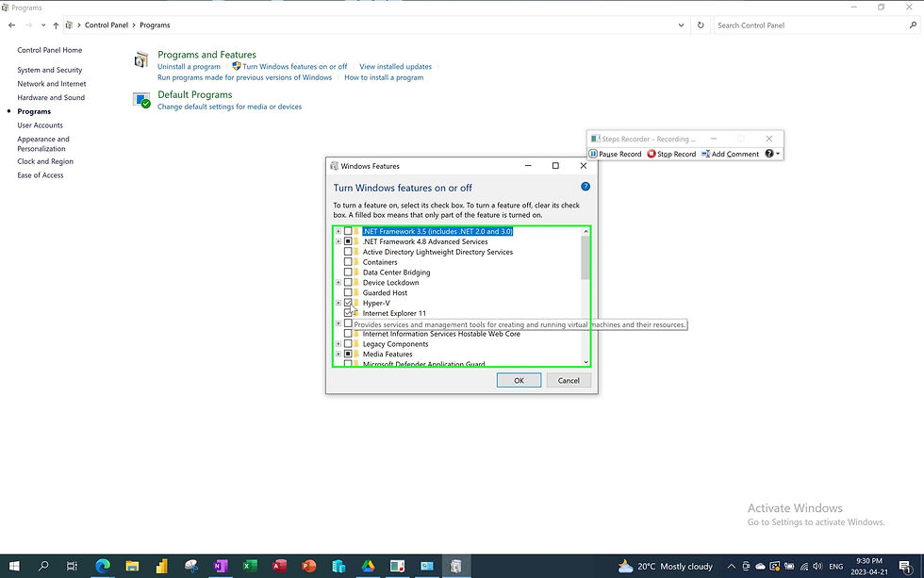Click the features list scrollbar thumb

[586, 257]
